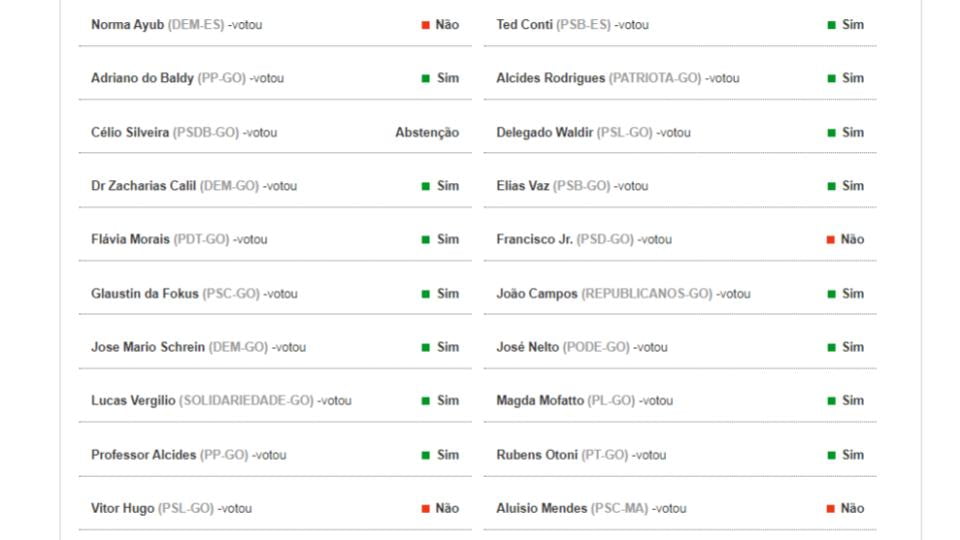
Task: Open the Dr Zacharias Calil entry
Action: click(143, 186)
